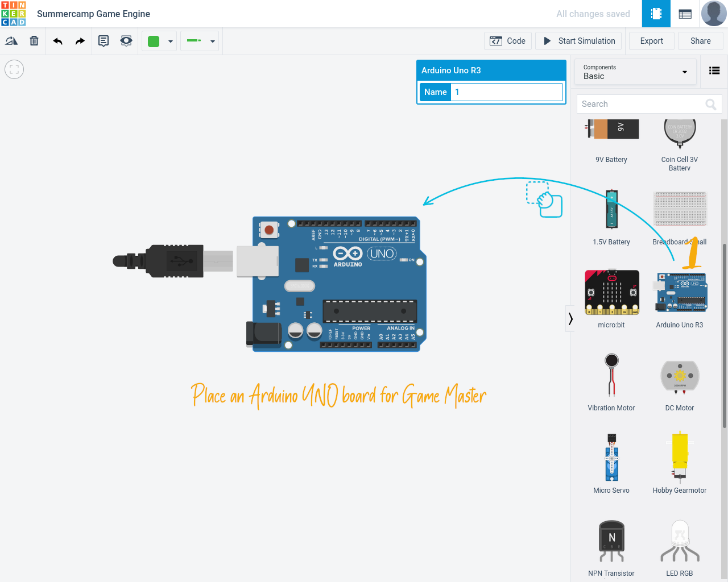
Task: Select the LED RGB component
Action: 680,548
